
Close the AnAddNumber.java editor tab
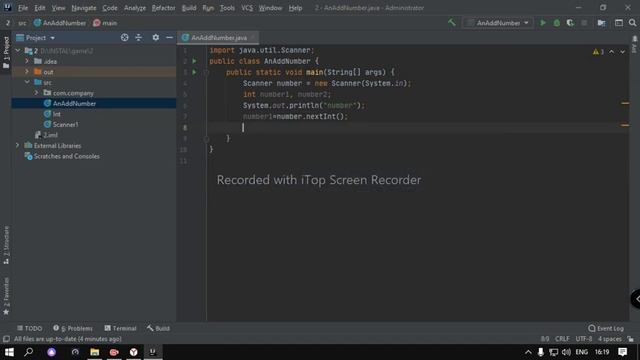click(x=253, y=38)
